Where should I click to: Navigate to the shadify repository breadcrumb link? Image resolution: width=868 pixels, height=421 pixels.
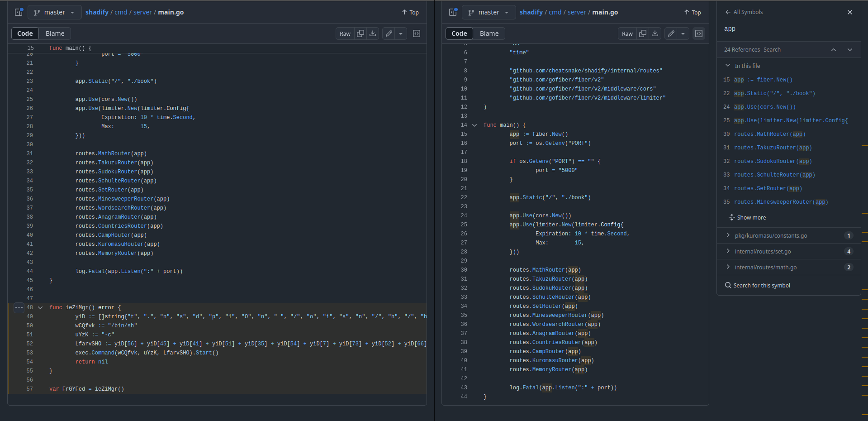tap(97, 12)
